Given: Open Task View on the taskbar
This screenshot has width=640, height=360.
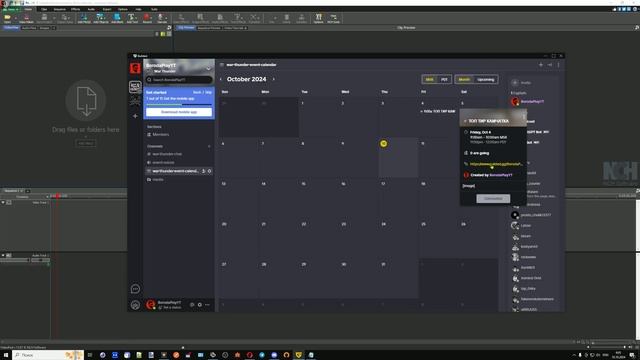Looking at the screenshot, I should point(90,355).
